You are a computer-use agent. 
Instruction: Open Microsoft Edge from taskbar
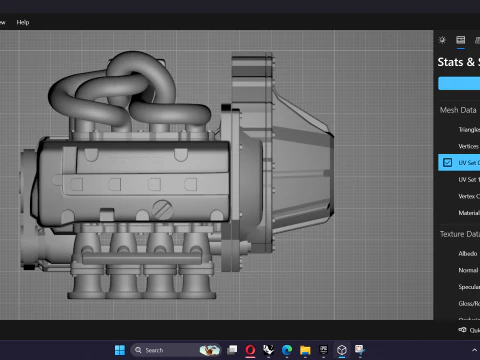coord(287,350)
